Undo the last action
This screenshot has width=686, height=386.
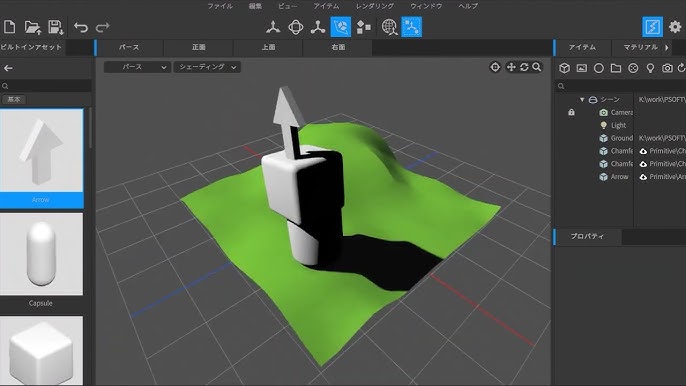pyautogui.click(x=81, y=27)
